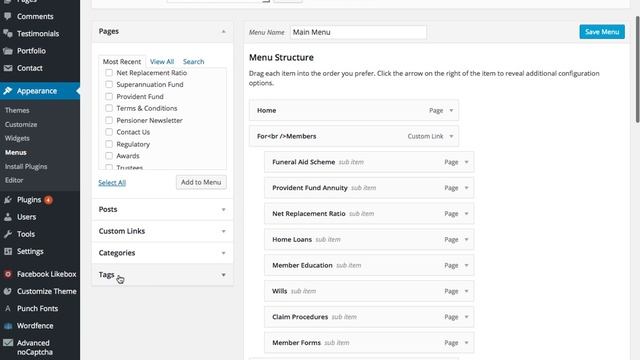Click the Punch Fonts icon

pyautogui.click(x=8, y=308)
